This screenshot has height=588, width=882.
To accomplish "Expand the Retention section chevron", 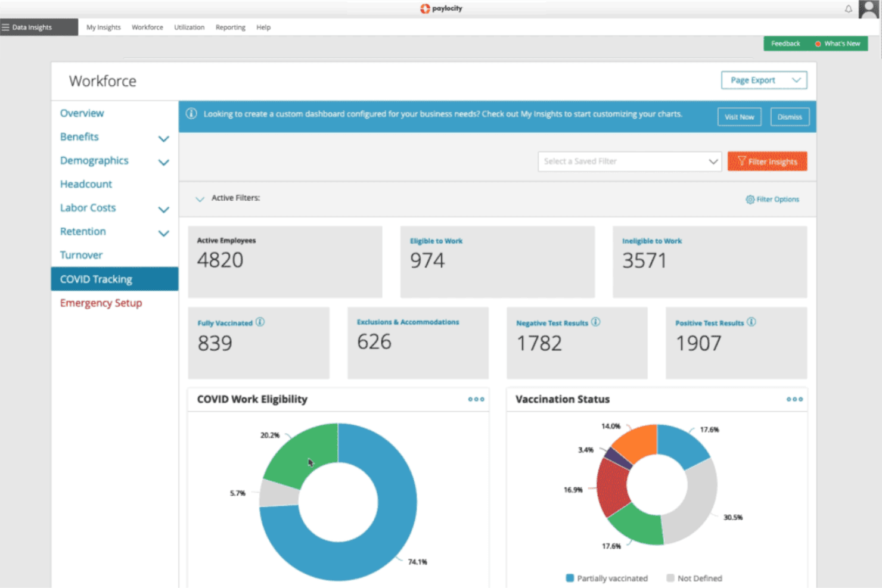I will click(x=163, y=234).
